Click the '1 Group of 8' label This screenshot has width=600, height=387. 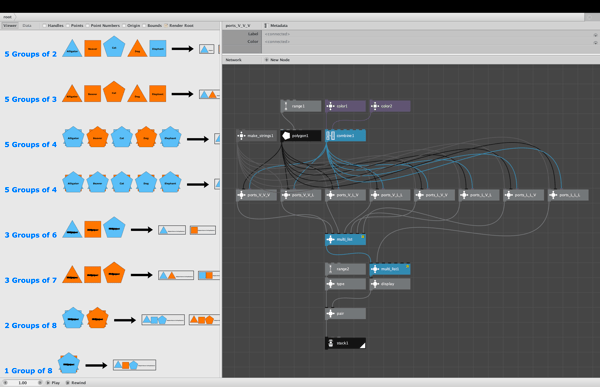(28, 371)
